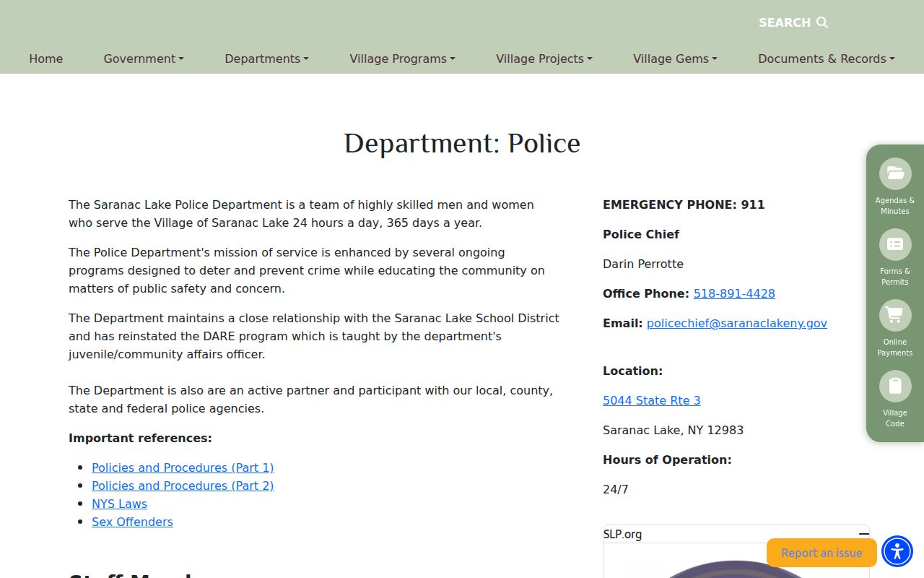This screenshot has height=578, width=924.
Task: Click the name 'Darin Perrotte'
Action: point(643,264)
